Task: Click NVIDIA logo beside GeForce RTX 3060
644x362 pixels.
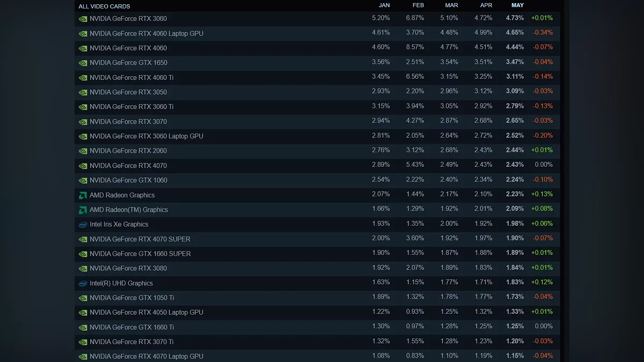Action: click(x=83, y=19)
